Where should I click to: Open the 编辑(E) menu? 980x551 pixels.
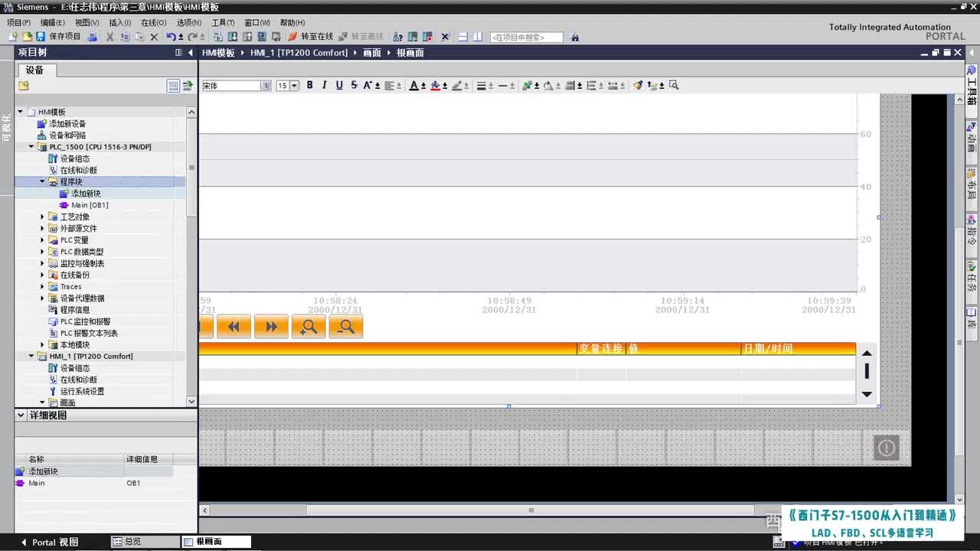(x=53, y=23)
